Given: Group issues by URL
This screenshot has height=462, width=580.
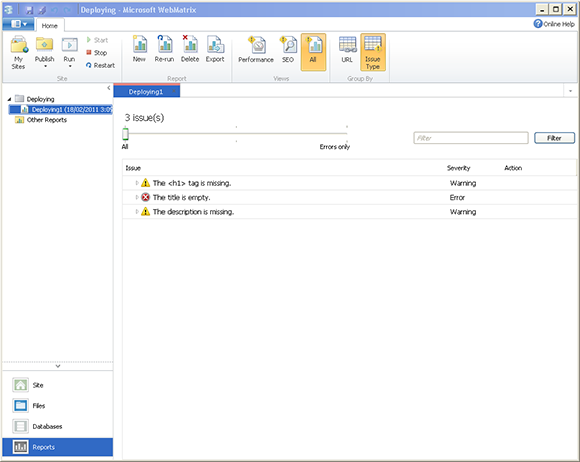Looking at the screenshot, I should pos(347,49).
